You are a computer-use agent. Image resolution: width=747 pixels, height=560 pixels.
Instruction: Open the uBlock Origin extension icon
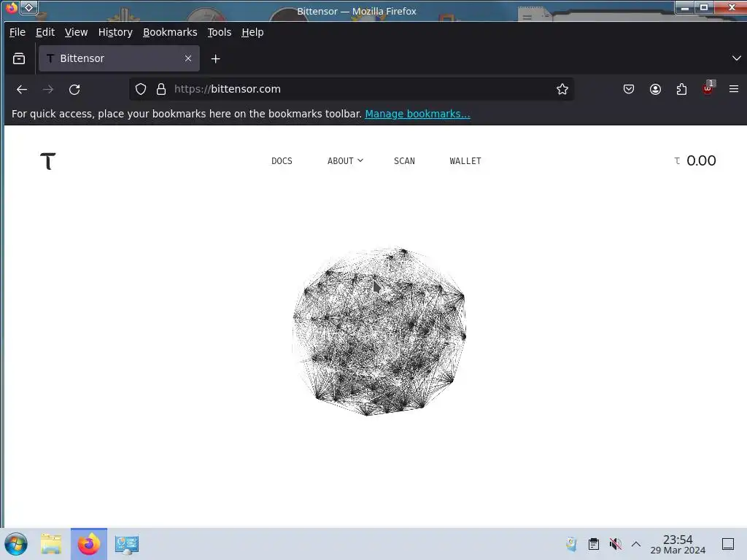(x=708, y=88)
